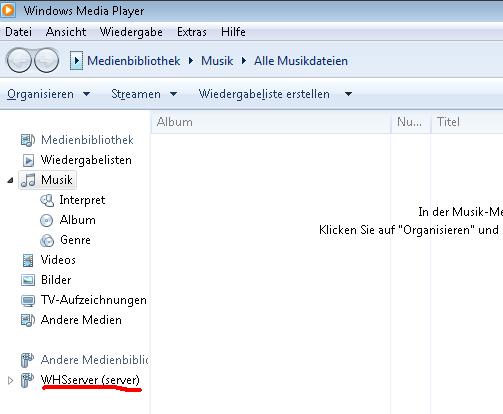The height and width of the screenshot is (414, 503).
Task: Select Alle Musikdateien in the breadcrumb
Action: (301, 61)
